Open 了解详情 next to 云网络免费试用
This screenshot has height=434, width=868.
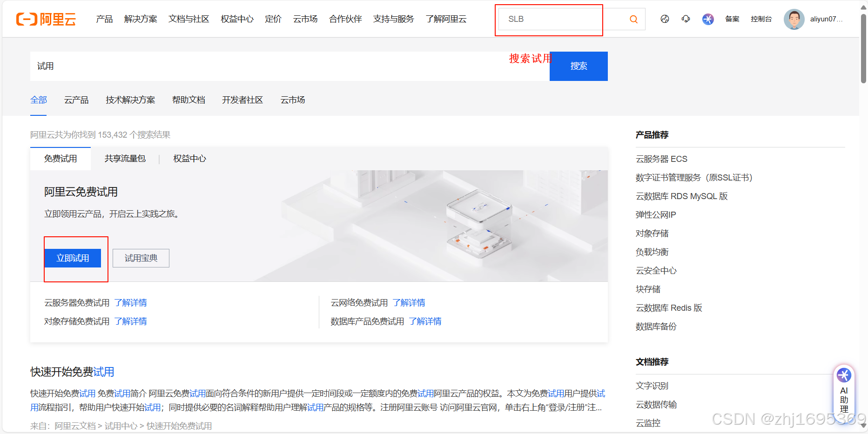409,303
